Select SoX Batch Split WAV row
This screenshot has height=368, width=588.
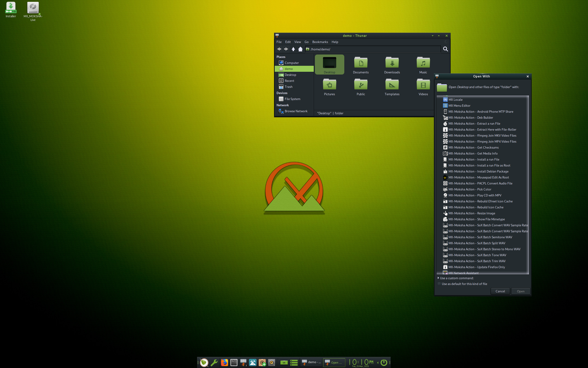click(483, 243)
